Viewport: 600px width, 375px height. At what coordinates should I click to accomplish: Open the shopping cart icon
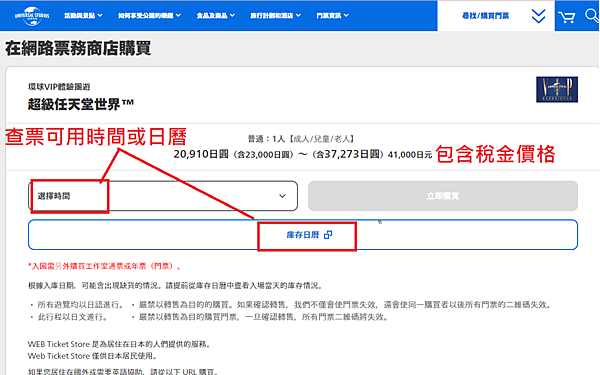click(567, 17)
